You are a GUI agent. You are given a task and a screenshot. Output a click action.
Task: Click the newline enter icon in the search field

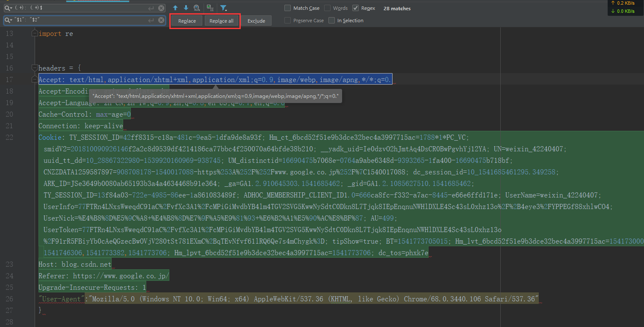[x=151, y=7]
